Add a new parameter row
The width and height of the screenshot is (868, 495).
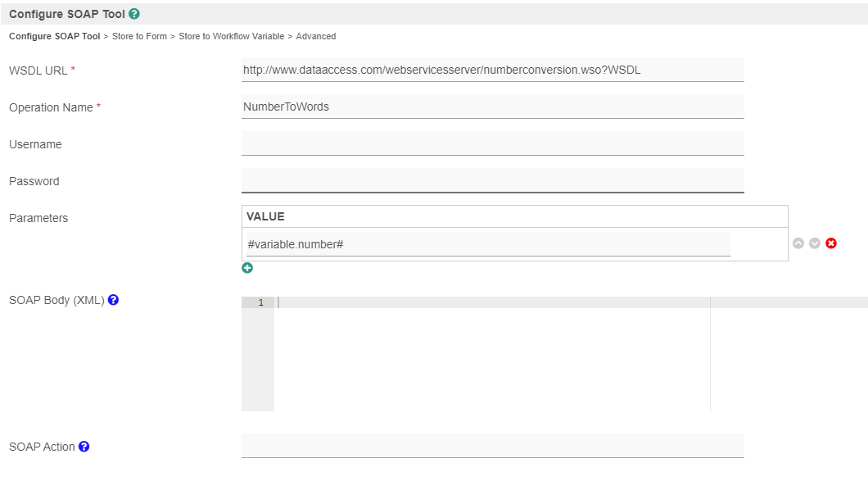tap(247, 268)
